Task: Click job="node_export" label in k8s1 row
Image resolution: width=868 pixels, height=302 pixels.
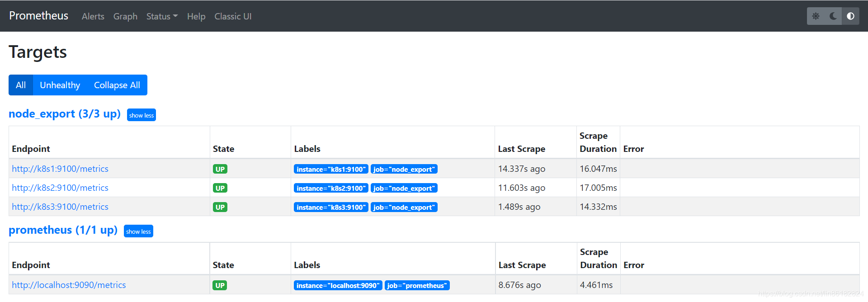Action: (404, 169)
